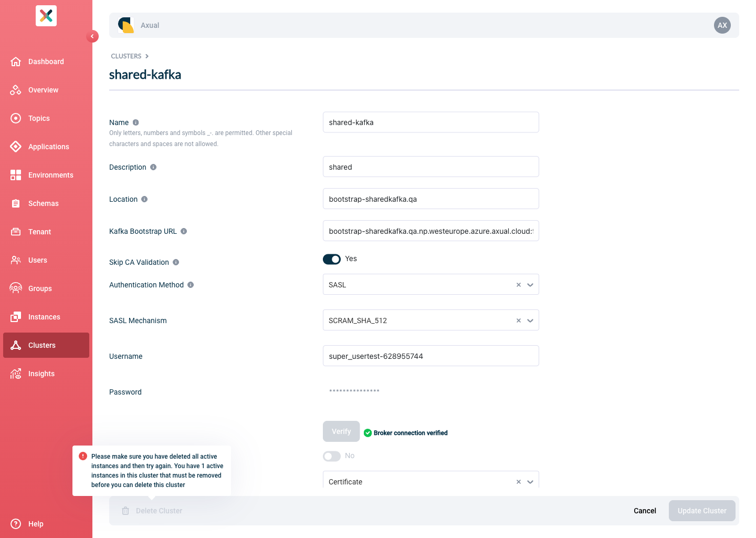Clear the Certificate selection
This screenshot has height=538, width=756.
pyautogui.click(x=519, y=482)
